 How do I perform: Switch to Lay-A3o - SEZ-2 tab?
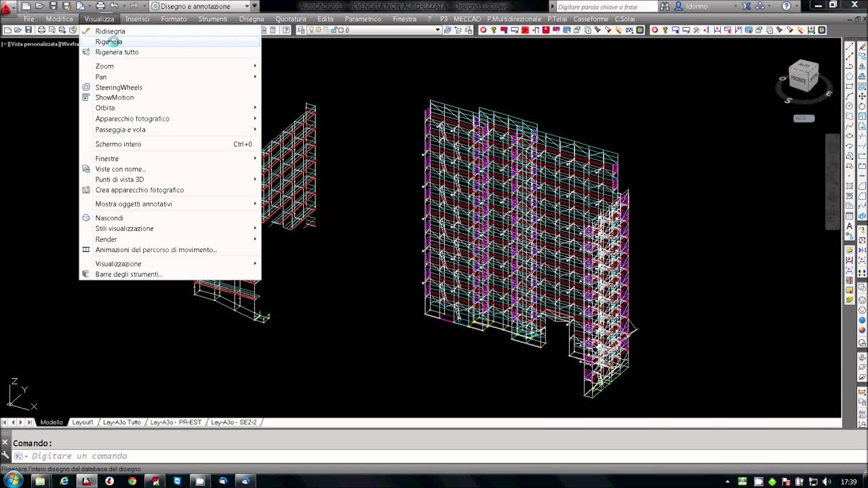click(x=234, y=422)
